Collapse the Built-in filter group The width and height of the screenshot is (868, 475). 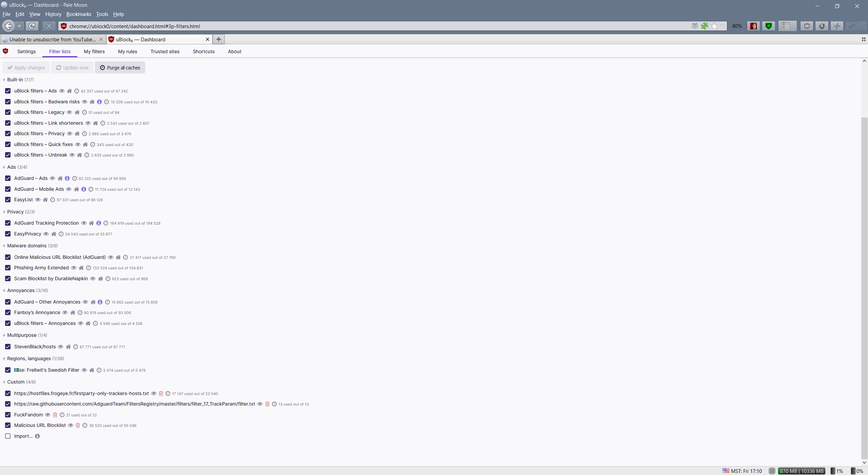4,80
